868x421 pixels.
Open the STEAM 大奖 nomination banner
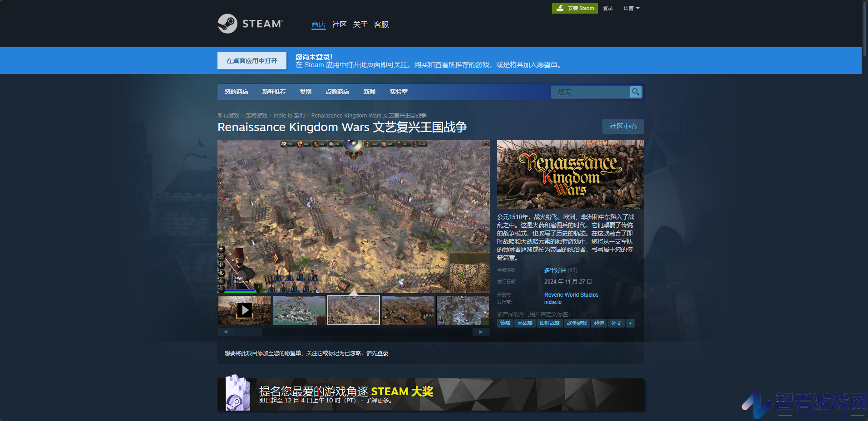431,395
